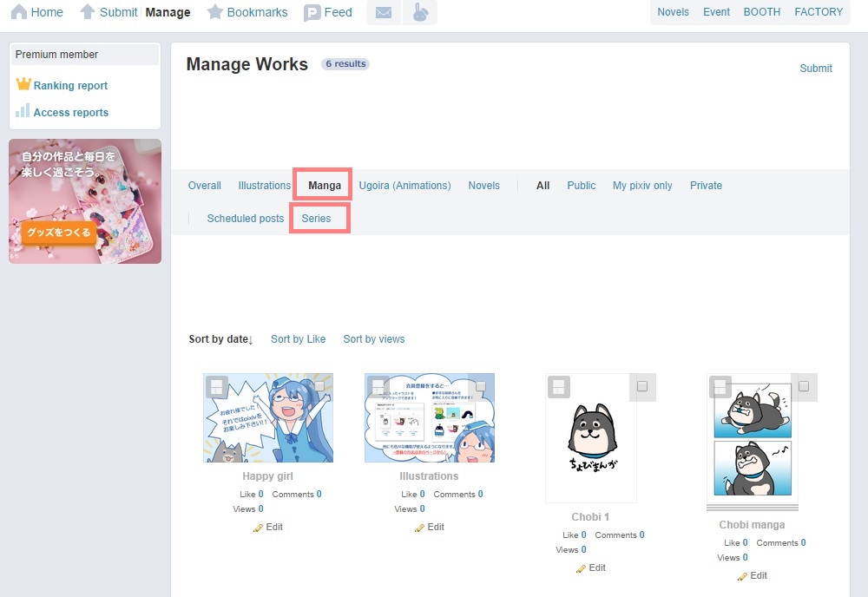This screenshot has height=597, width=868.
Task: Click the Bookmarks star icon
Action: (215, 12)
